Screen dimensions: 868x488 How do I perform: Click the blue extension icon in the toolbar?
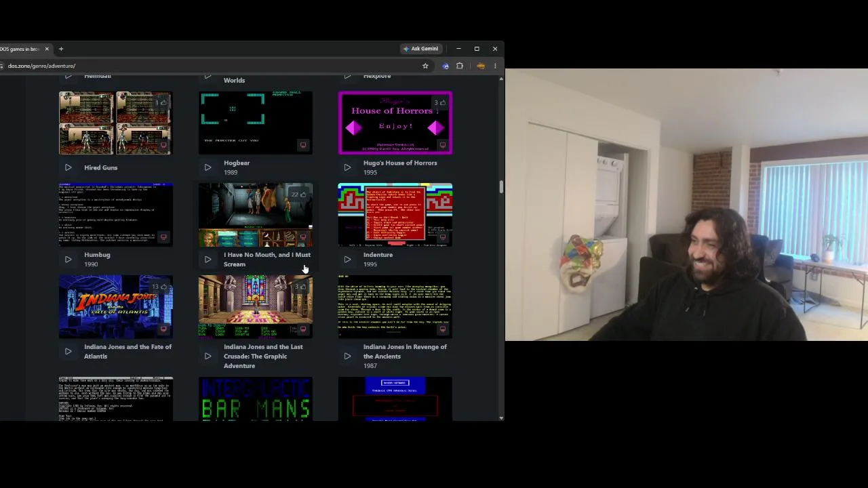pyautogui.click(x=446, y=66)
